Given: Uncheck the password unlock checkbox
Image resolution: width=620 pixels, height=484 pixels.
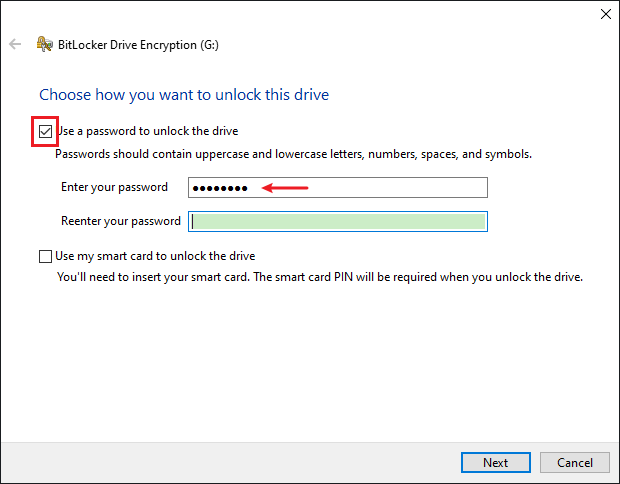Looking at the screenshot, I should click(45, 131).
